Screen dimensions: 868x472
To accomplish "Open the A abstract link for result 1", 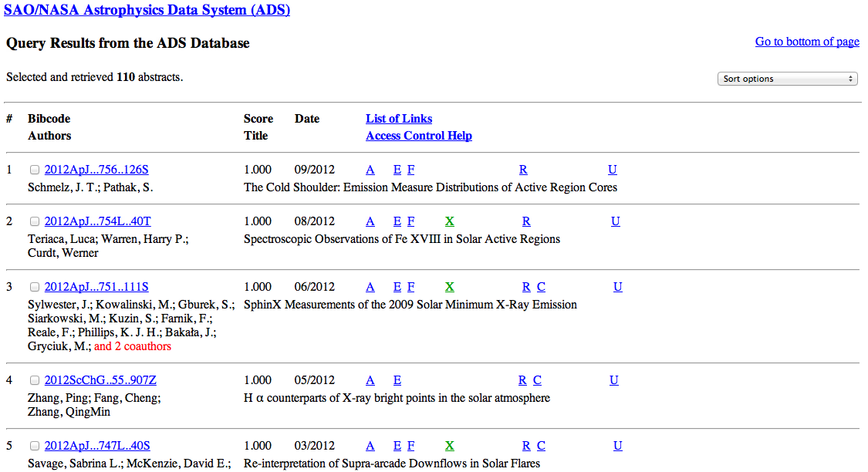I will 370,170.
